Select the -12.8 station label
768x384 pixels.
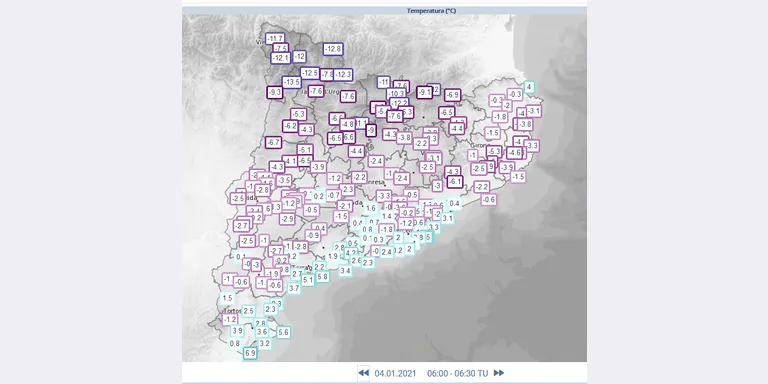click(x=333, y=49)
